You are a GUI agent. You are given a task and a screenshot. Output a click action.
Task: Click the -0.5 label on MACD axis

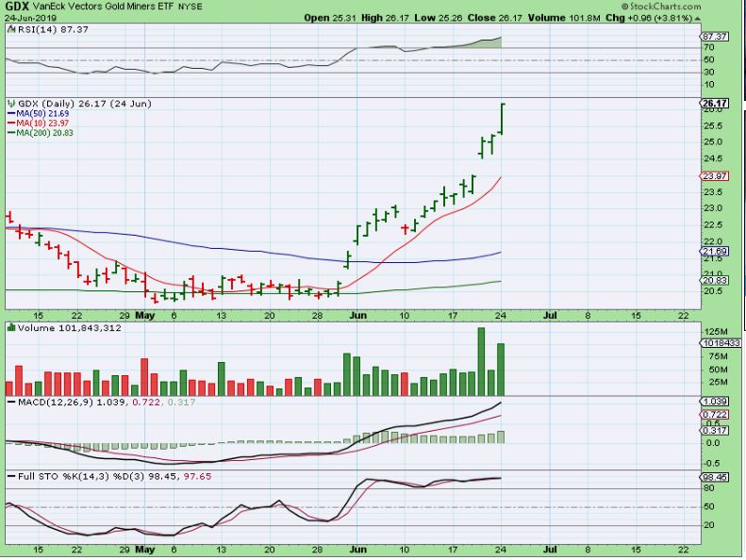(712, 464)
